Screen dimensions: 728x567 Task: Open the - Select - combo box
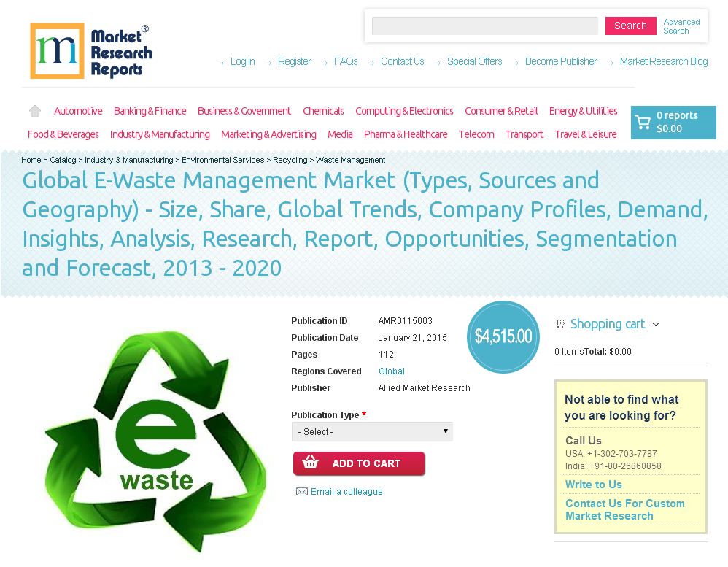372,431
